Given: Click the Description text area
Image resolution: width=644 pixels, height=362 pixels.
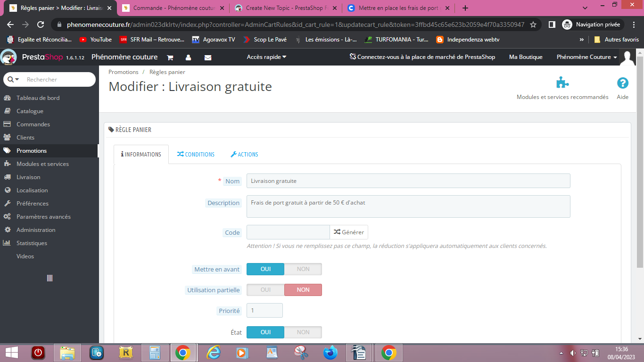Looking at the screenshot, I should click(x=408, y=206).
